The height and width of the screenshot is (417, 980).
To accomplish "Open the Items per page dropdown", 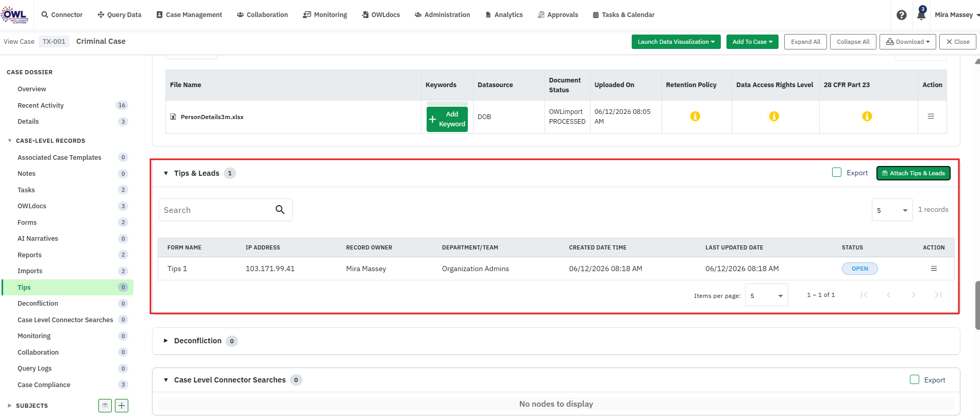I will click(766, 295).
